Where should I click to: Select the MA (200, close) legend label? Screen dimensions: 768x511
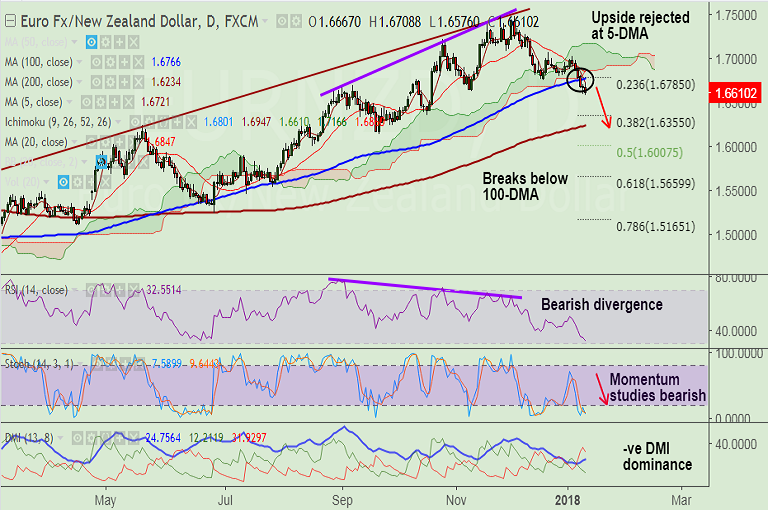(x=39, y=82)
